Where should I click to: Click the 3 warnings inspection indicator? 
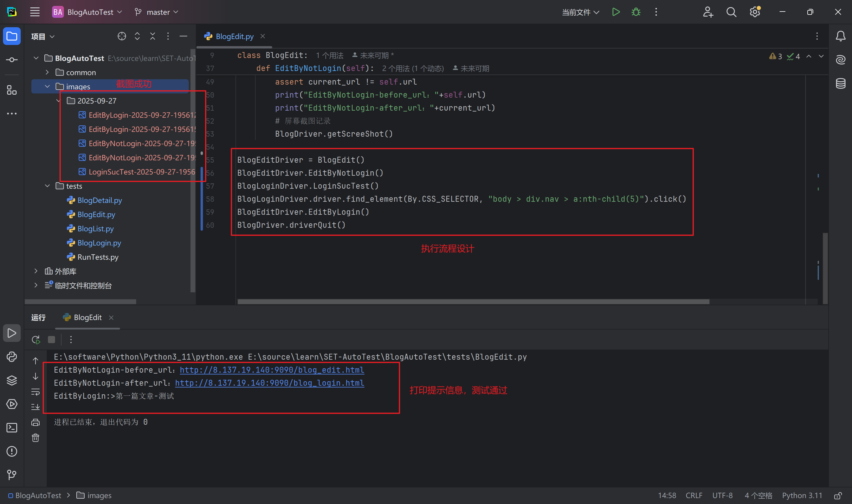pyautogui.click(x=775, y=56)
